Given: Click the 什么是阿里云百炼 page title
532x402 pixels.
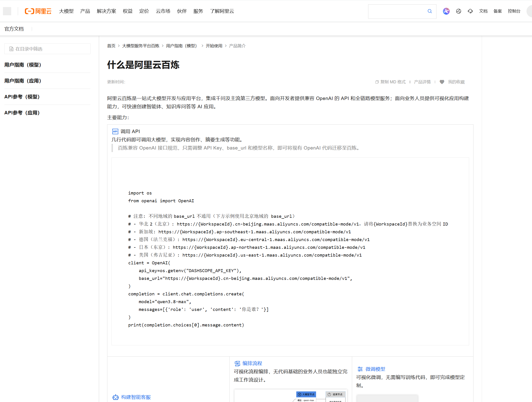Looking at the screenshot, I should point(143,65).
